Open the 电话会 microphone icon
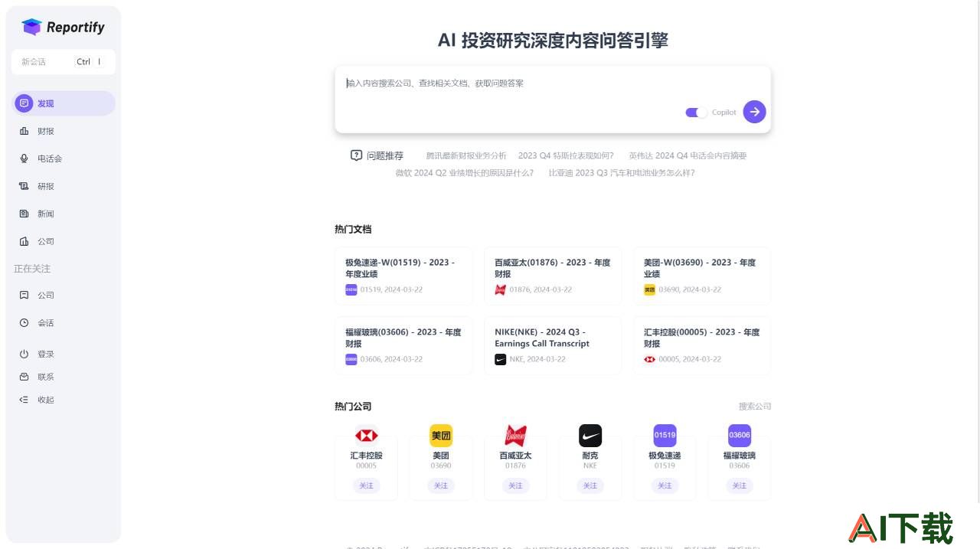The image size is (980, 549). [24, 158]
